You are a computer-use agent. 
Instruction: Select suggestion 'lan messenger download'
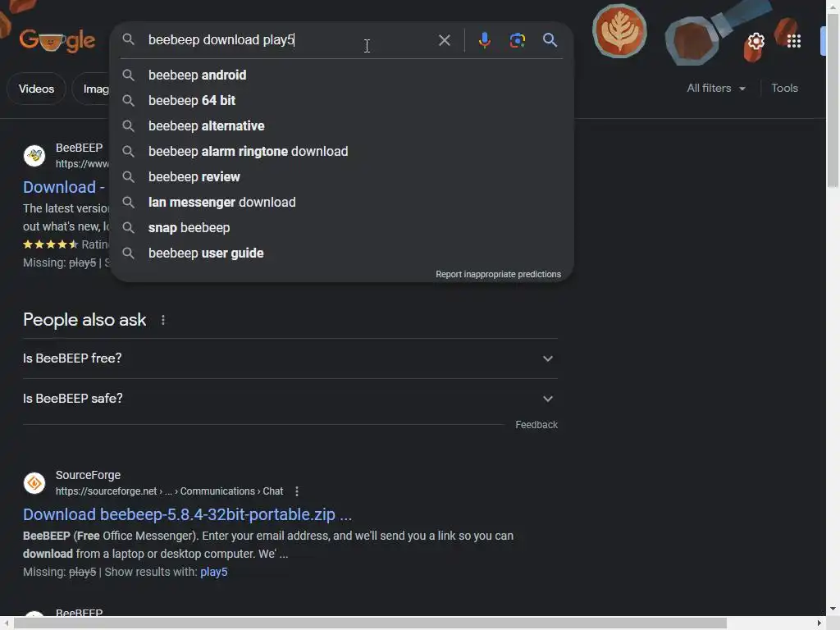pyautogui.click(x=342, y=202)
